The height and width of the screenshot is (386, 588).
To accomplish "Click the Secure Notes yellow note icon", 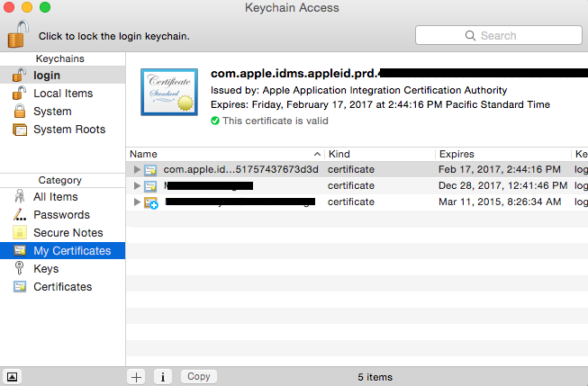I will pyautogui.click(x=20, y=232).
